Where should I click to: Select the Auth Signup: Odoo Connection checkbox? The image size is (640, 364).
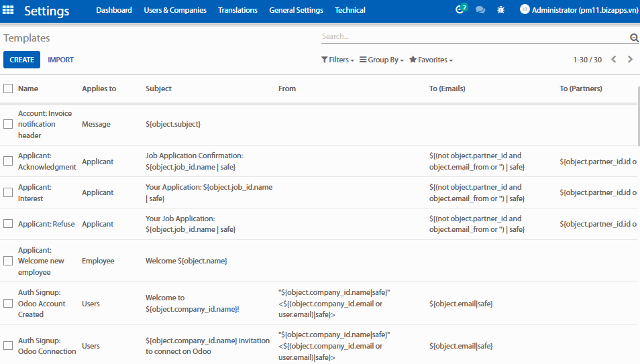click(x=8, y=346)
